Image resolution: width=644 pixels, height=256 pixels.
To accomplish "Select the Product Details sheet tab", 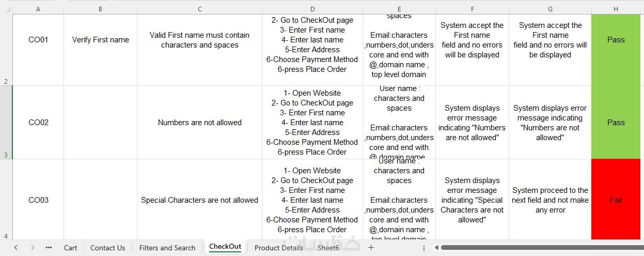I will tap(279, 248).
